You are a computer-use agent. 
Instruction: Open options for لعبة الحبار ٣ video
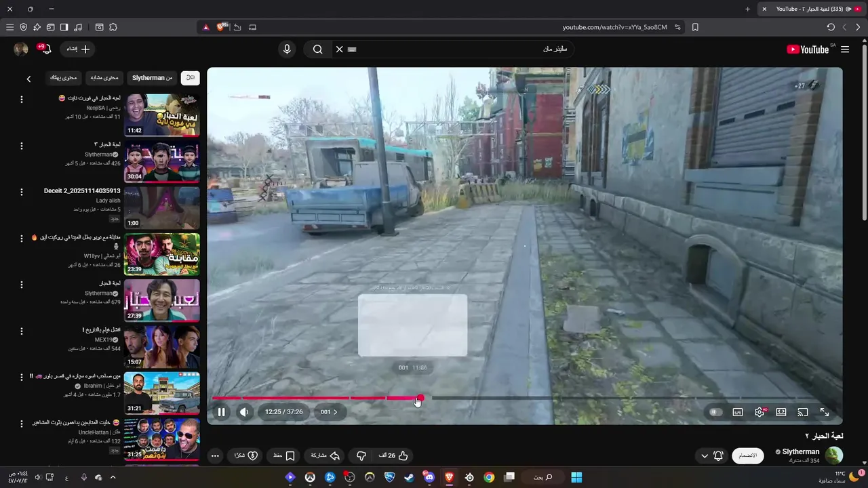[x=21, y=146]
